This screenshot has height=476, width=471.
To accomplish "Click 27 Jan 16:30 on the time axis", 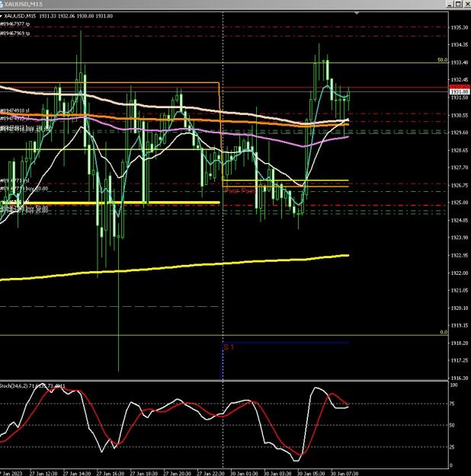I will click(x=111, y=473).
